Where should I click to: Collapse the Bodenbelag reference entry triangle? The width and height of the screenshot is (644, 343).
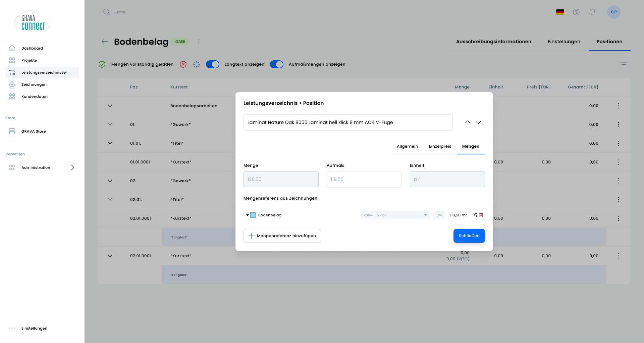(x=247, y=215)
